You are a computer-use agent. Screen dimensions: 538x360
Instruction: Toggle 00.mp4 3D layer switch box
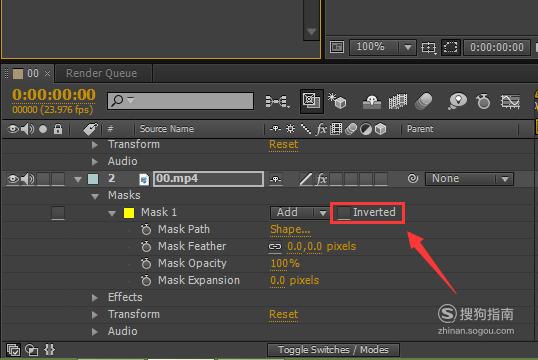[x=381, y=179]
